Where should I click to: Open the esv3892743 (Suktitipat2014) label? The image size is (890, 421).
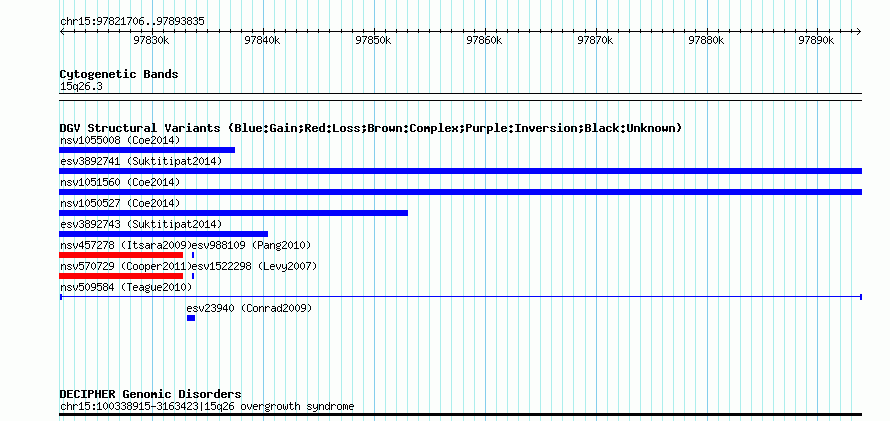tap(141, 224)
